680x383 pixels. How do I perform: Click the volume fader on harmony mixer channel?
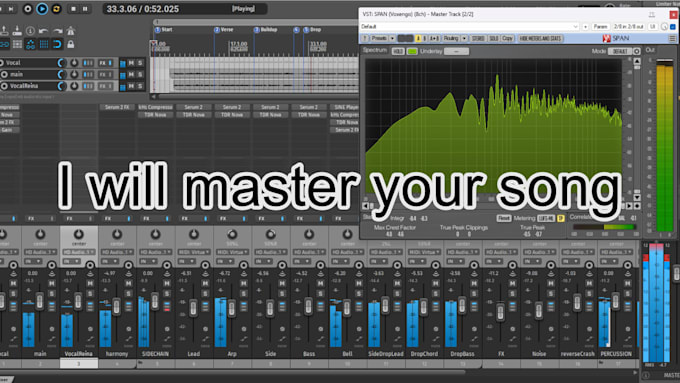click(x=116, y=307)
